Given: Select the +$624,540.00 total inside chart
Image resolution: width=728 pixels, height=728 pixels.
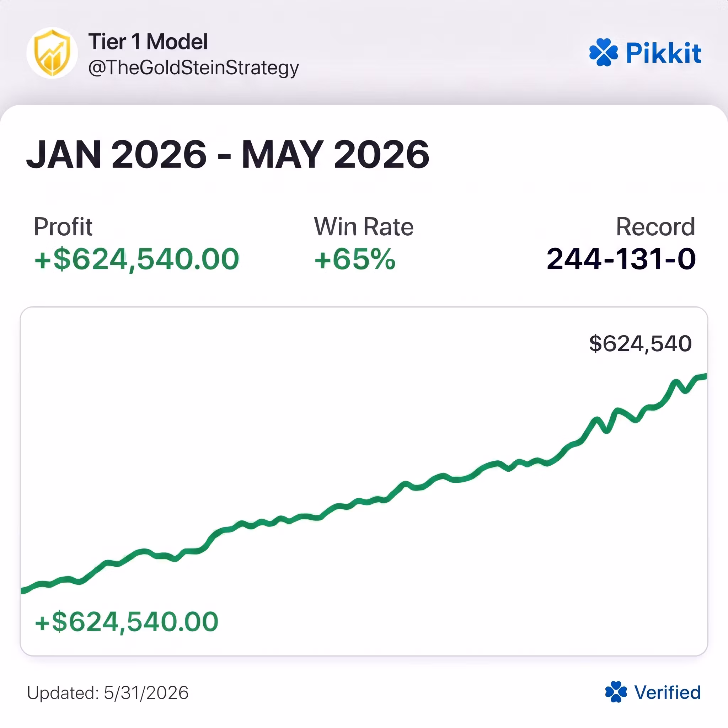Looking at the screenshot, I should [126, 622].
